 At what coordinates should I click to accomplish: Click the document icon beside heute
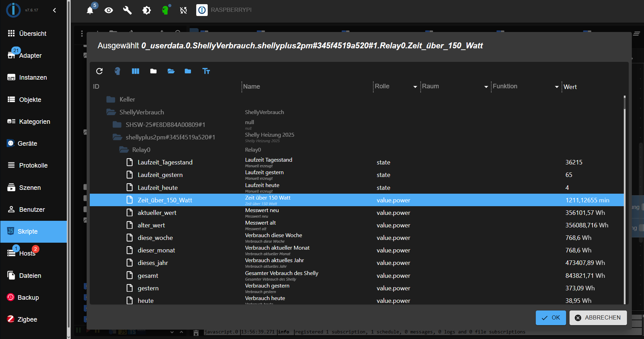pyautogui.click(x=130, y=300)
